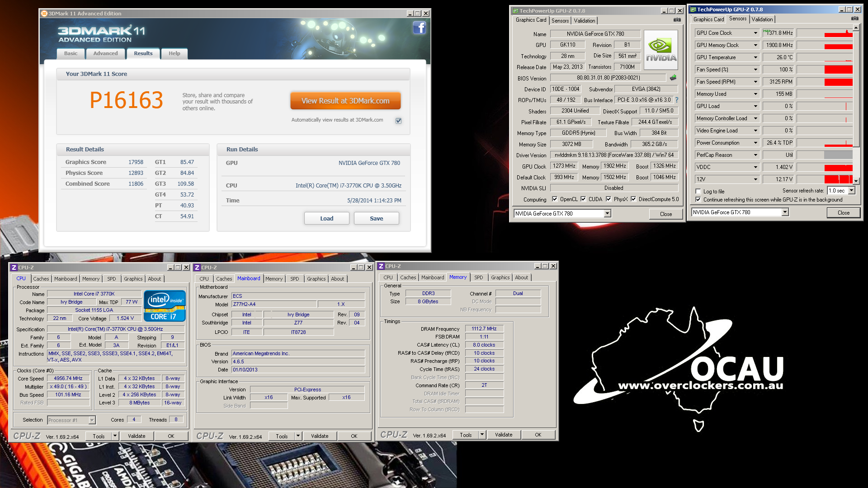Toggle the OpenCL checkbox in GPU-Z

point(555,199)
